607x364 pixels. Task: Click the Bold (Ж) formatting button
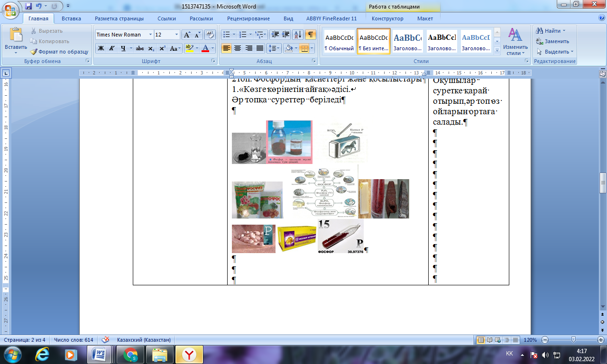tap(101, 48)
